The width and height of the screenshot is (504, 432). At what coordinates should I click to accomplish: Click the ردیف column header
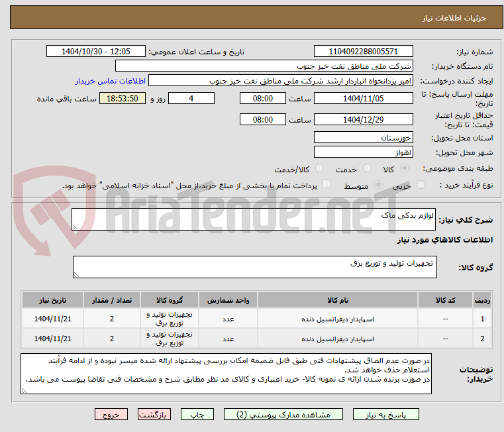(482, 300)
